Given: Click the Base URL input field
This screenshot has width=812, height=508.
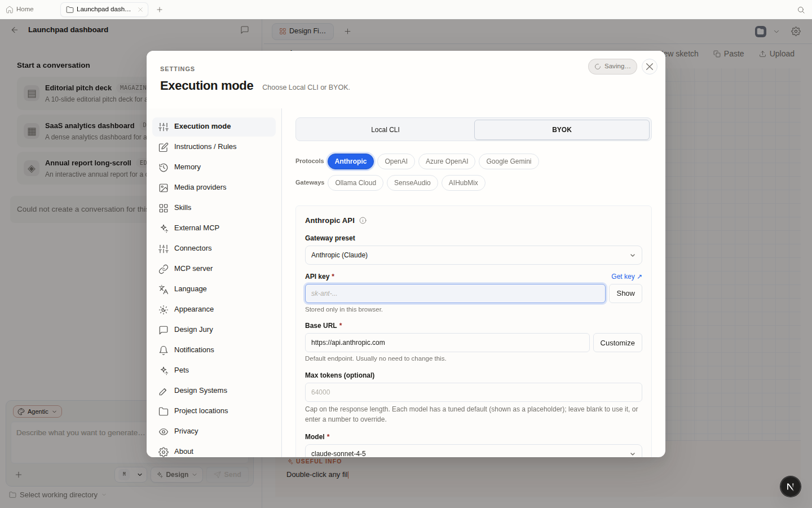Looking at the screenshot, I should [x=447, y=343].
